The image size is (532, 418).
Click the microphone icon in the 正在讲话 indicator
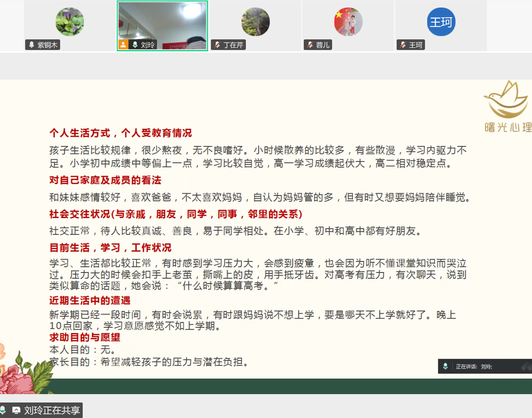[x=445, y=366]
